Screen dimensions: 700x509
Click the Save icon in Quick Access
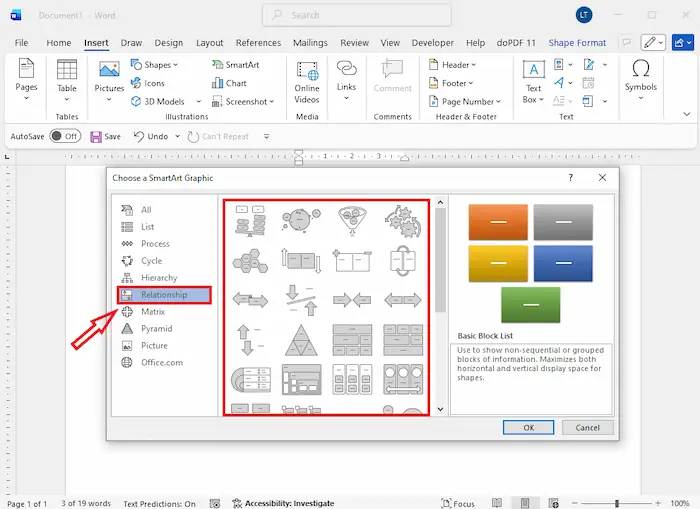coord(96,136)
